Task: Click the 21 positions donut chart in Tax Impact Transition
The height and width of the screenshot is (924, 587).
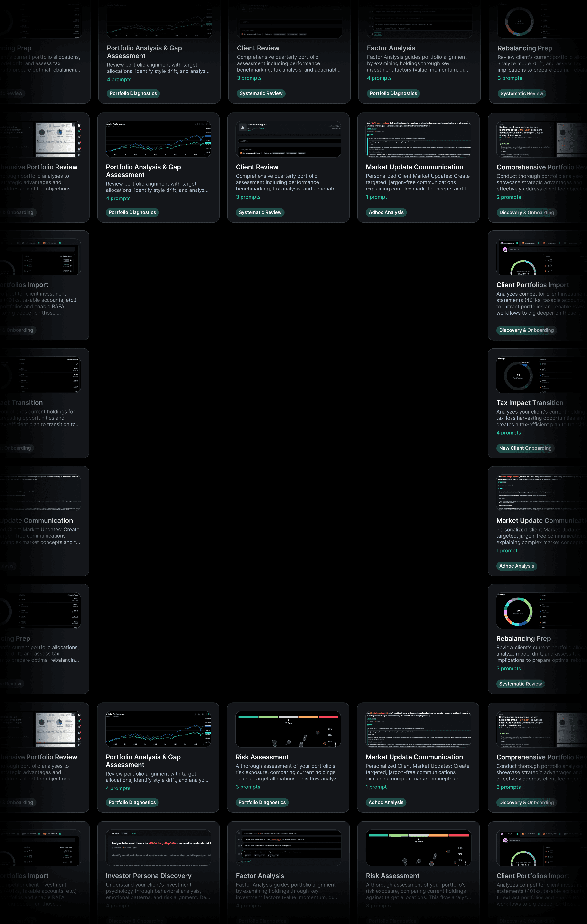Action: [518, 376]
